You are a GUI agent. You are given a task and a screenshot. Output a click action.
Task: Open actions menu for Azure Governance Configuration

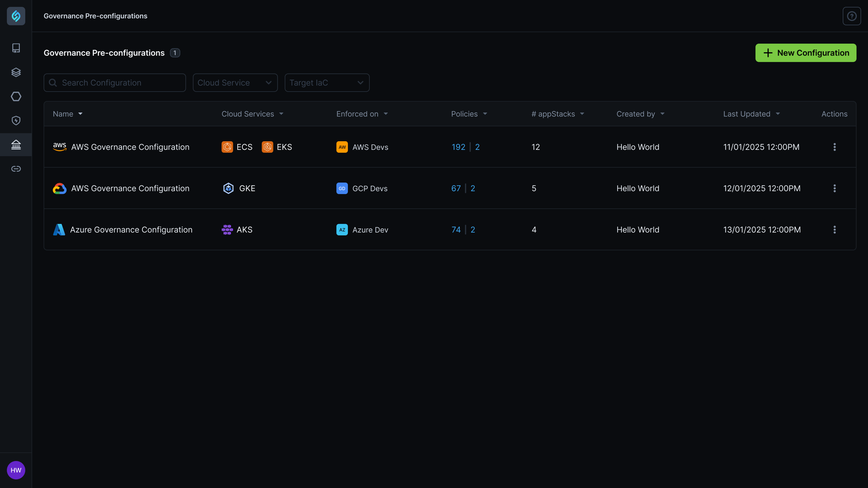[835, 229]
